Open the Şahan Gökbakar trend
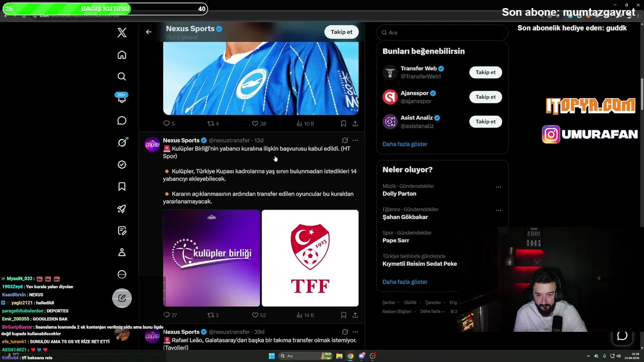This screenshot has width=644, height=362. point(405,217)
